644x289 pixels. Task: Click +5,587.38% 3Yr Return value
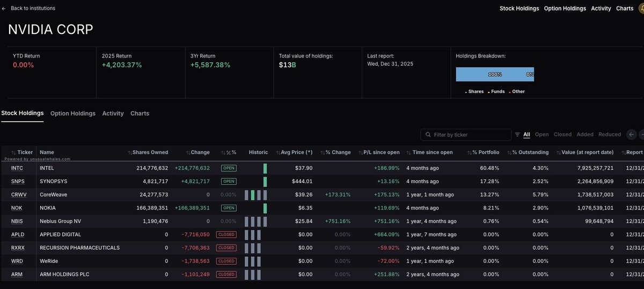coord(210,65)
